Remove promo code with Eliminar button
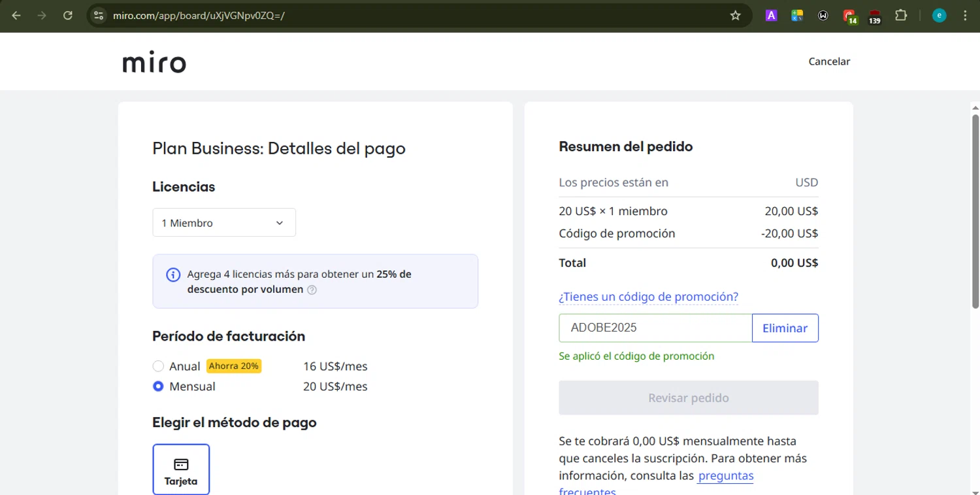 785,328
